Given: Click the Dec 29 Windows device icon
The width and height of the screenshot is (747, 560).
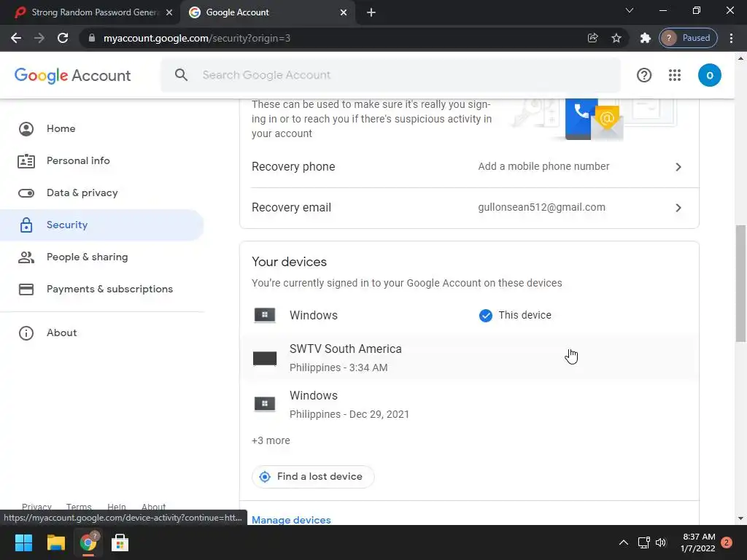Looking at the screenshot, I should (265, 404).
